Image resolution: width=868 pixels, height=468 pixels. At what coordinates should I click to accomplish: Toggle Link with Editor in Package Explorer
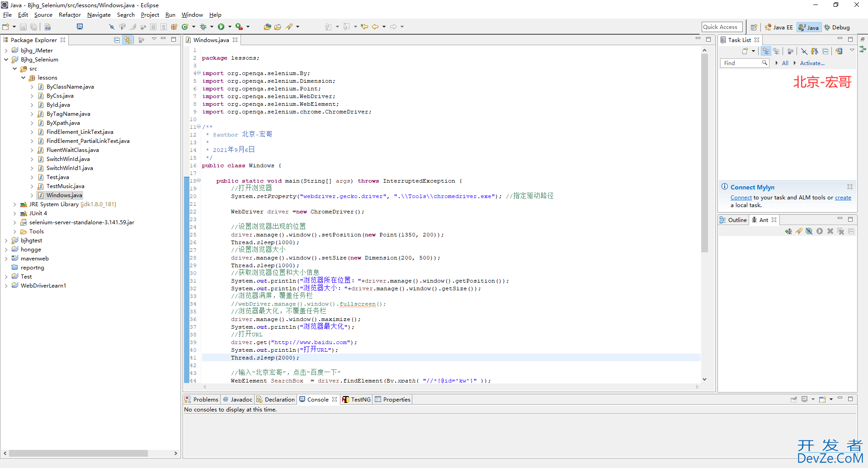127,40
